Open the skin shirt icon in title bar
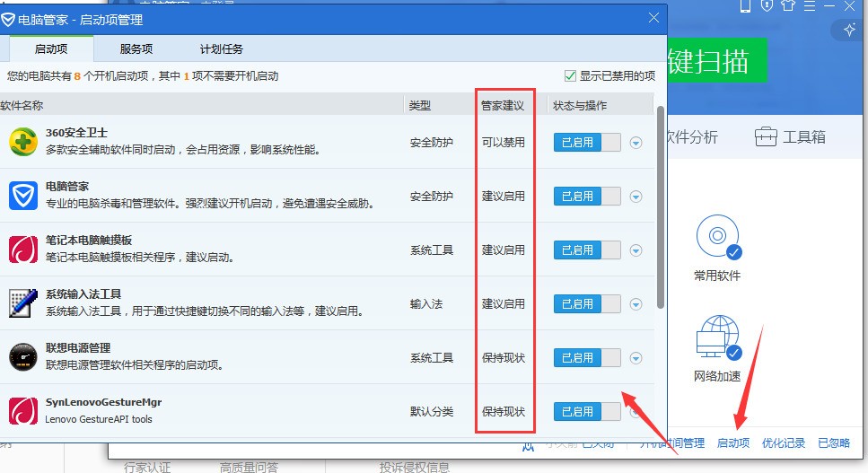 coord(788,5)
